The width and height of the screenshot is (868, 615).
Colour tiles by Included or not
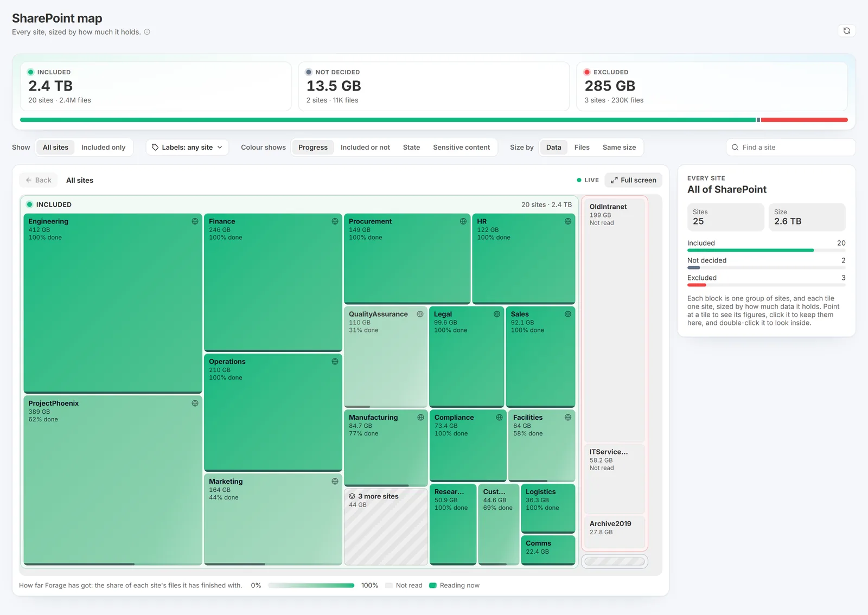(x=365, y=147)
